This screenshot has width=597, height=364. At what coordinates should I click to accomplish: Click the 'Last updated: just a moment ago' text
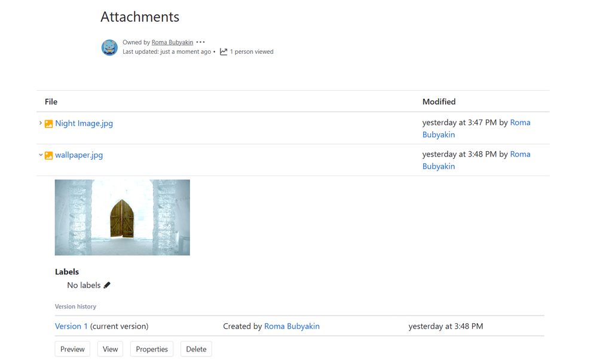[167, 51]
